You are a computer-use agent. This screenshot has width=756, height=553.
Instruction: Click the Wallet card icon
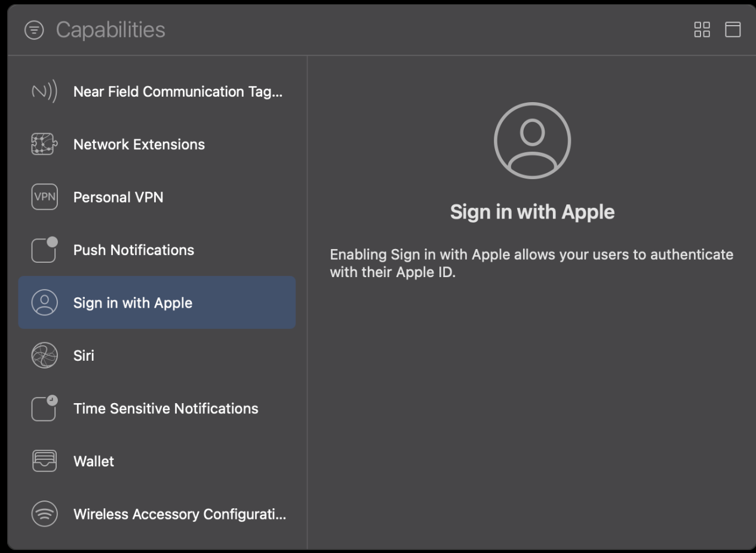point(44,461)
